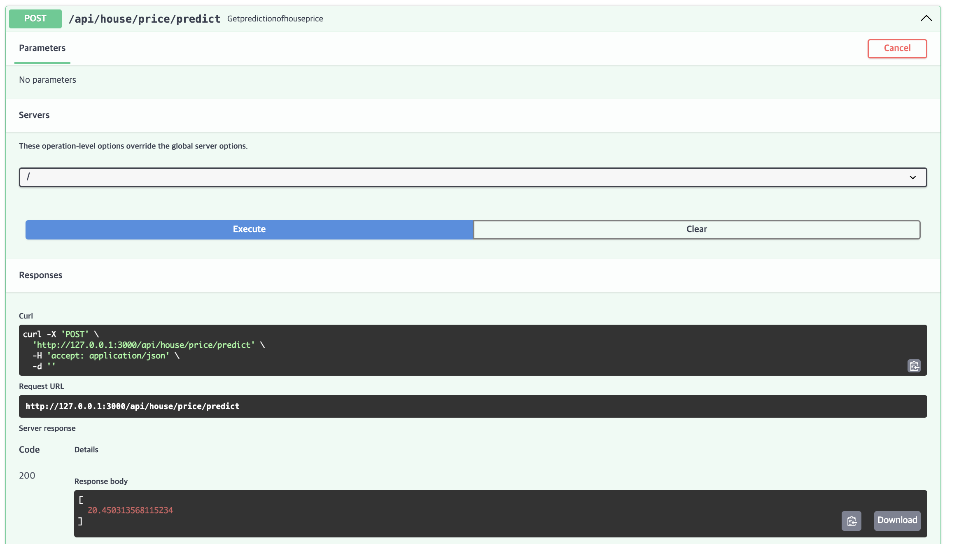The height and width of the screenshot is (544, 980).
Task: Download the response body
Action: pyautogui.click(x=897, y=520)
